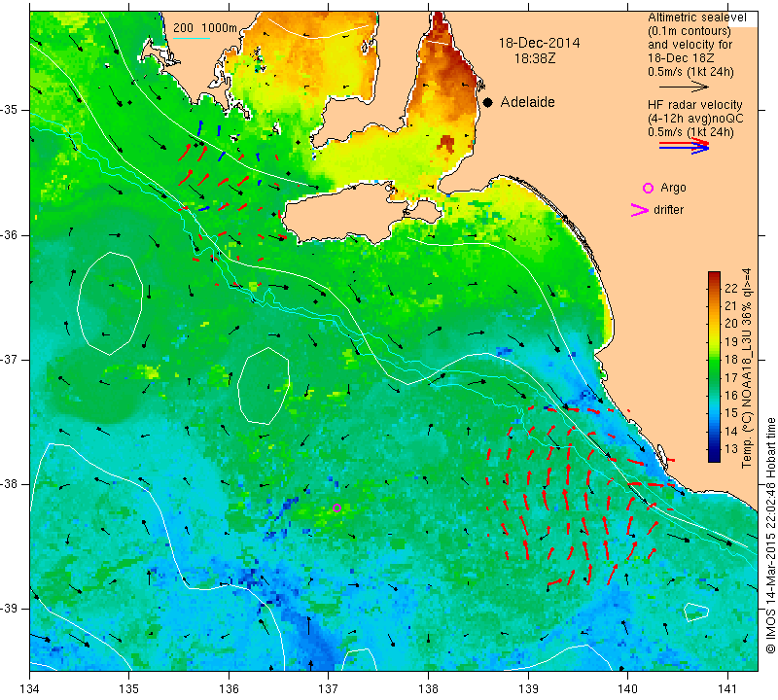Screen dimensions: 778x700
Task: Click the magenta Argo circle in the legend
Action: click(648, 188)
